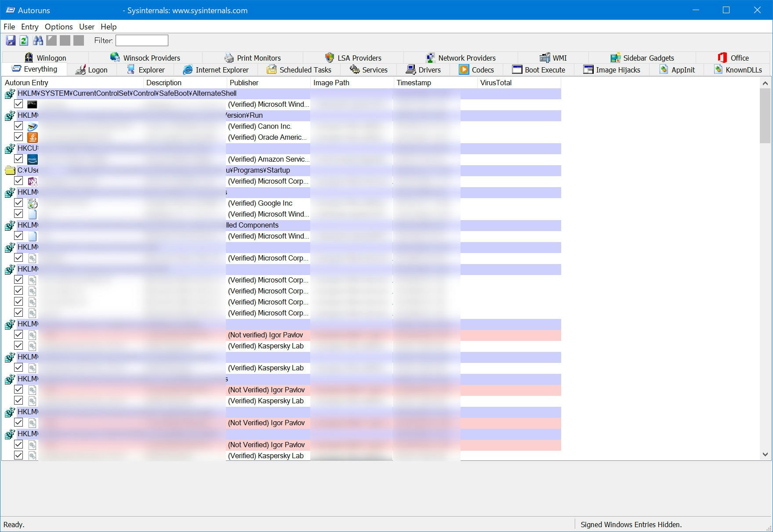The height and width of the screenshot is (532, 773).
Task: Switch to the Boot Execute tab
Action: pyautogui.click(x=539, y=69)
